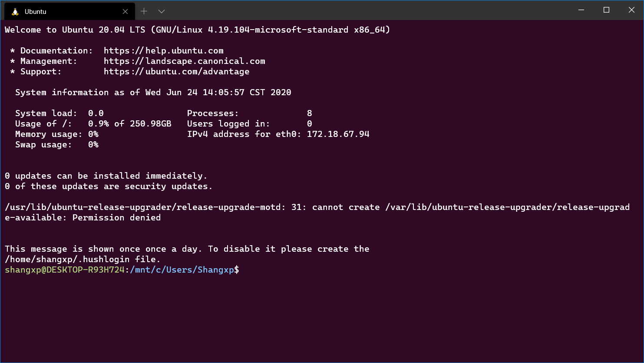The height and width of the screenshot is (363, 644).
Task: Click the Ubuntu penguin tab icon
Action: pos(15,12)
